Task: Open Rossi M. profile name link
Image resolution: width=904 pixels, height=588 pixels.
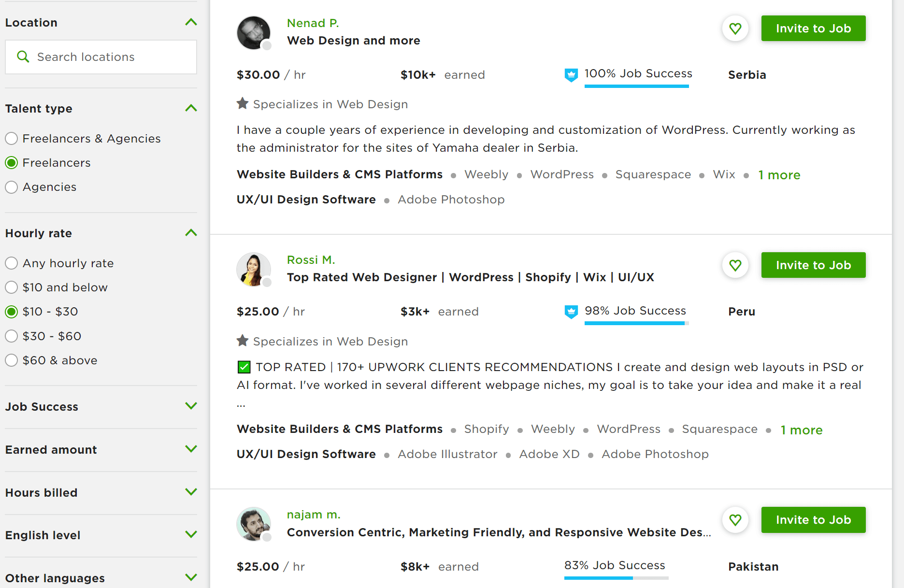Action: click(311, 260)
